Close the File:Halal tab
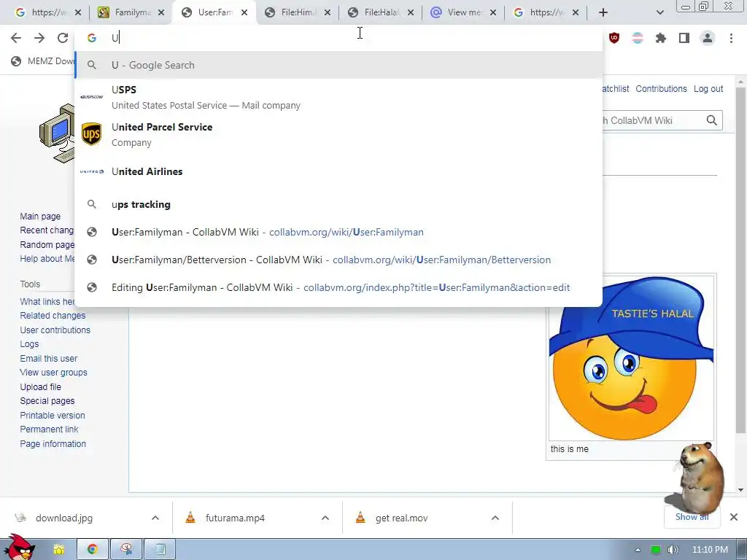This screenshot has width=747, height=560. pyautogui.click(x=411, y=12)
